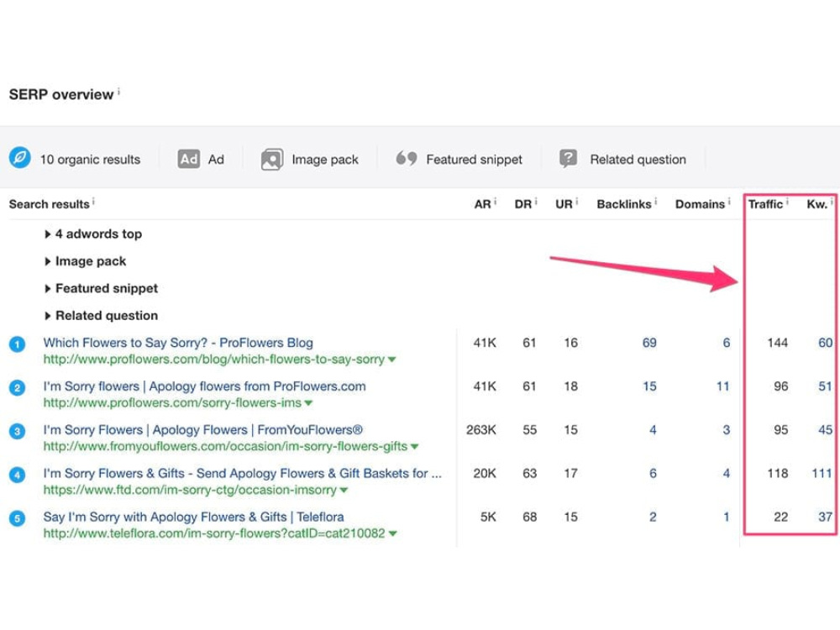Click the info icon next to Traffic

click(x=788, y=202)
